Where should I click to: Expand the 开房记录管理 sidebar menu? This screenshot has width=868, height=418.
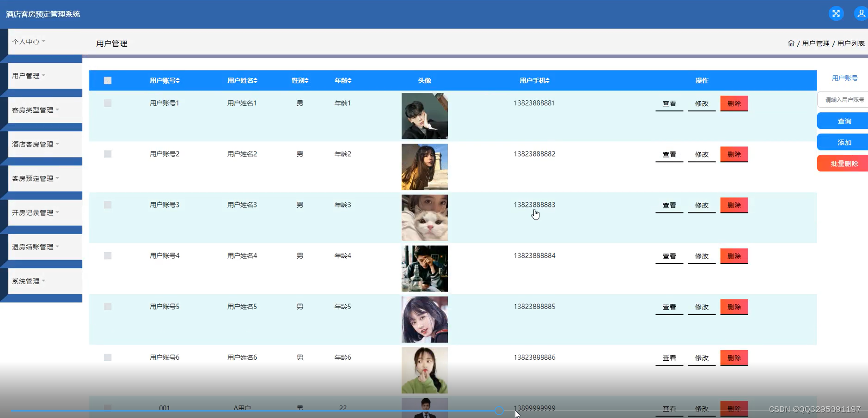tap(45, 212)
